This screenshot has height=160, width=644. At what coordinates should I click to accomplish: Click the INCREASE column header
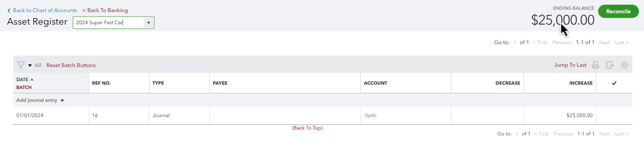pyautogui.click(x=581, y=83)
